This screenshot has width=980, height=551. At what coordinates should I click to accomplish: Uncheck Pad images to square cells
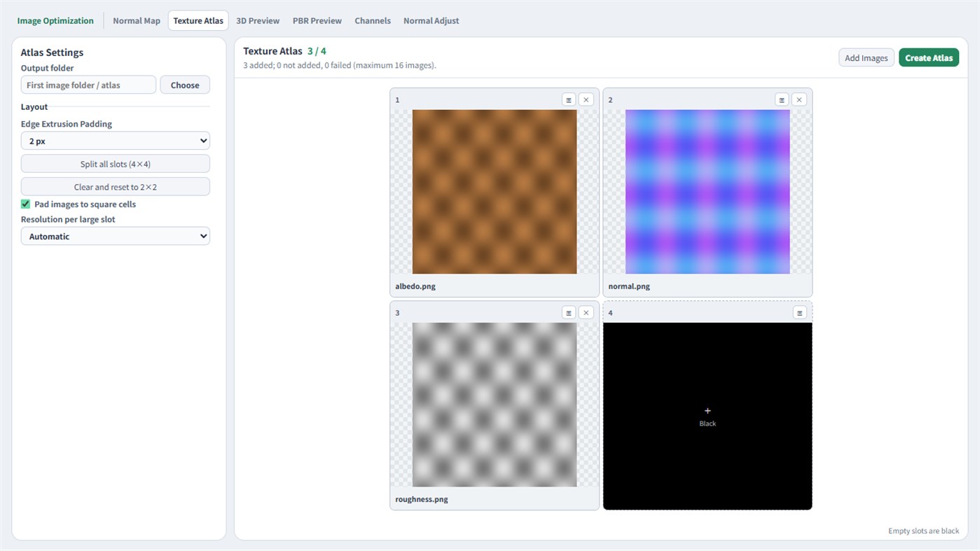26,204
